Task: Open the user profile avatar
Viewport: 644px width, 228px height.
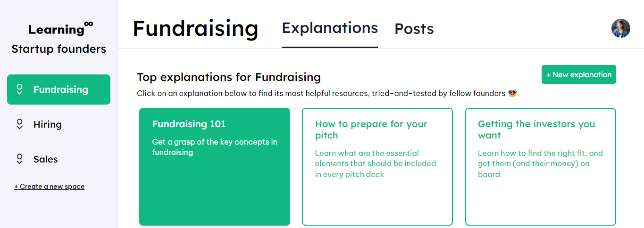Action: coord(621,28)
